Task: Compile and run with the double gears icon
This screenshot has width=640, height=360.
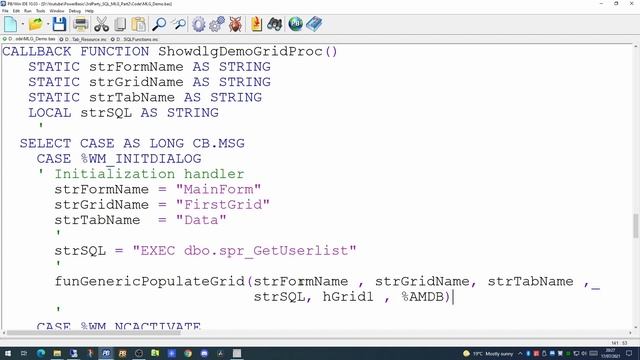Action: [x=217, y=24]
